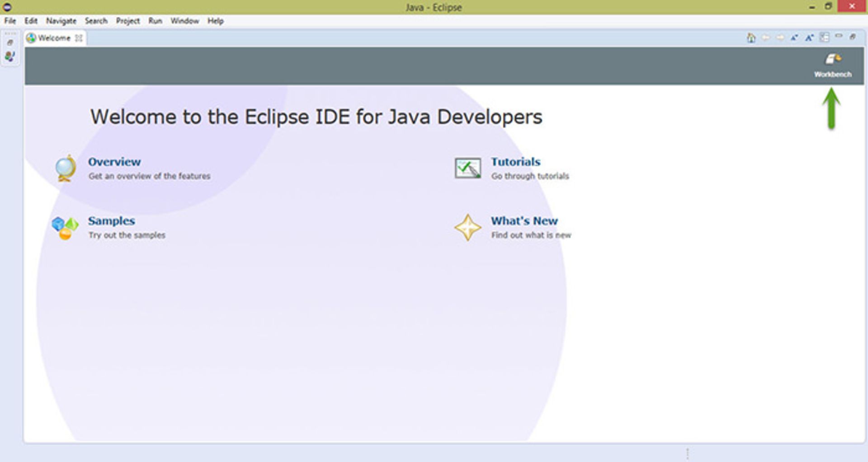Click the Welcome Home toolbar icon
The height and width of the screenshot is (462, 868).
751,37
